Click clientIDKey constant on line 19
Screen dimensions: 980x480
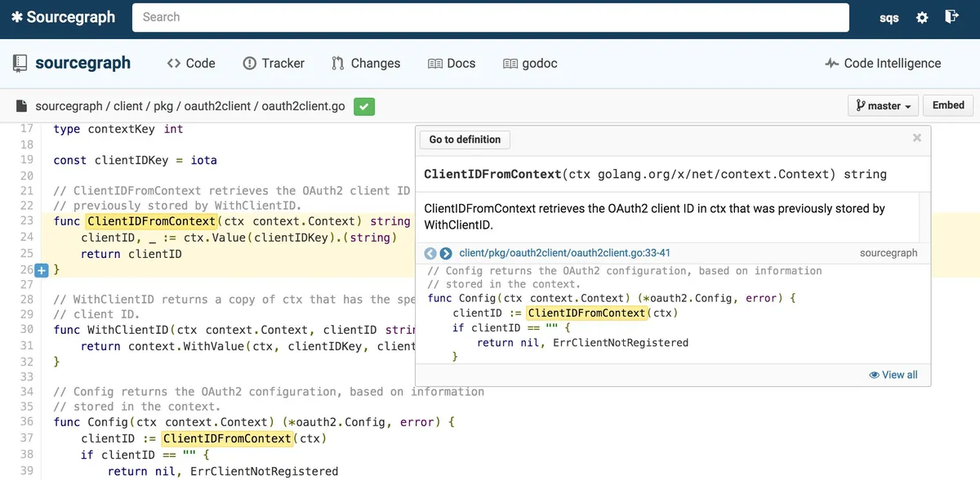click(132, 160)
